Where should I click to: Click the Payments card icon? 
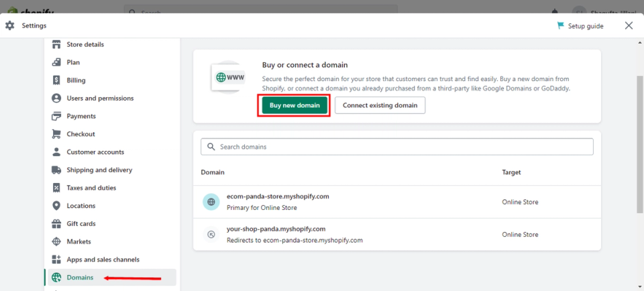56,116
